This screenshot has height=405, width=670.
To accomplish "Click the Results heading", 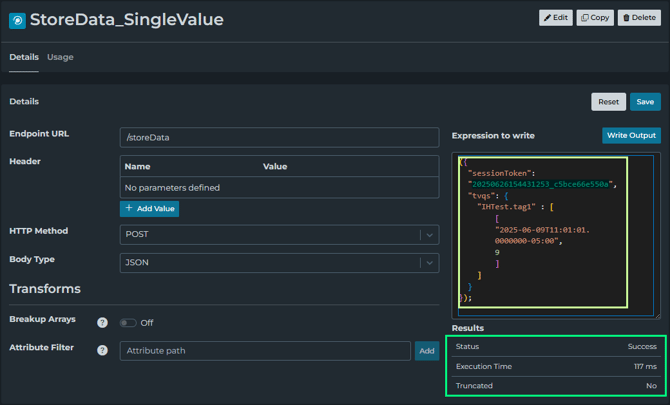I will coord(468,328).
